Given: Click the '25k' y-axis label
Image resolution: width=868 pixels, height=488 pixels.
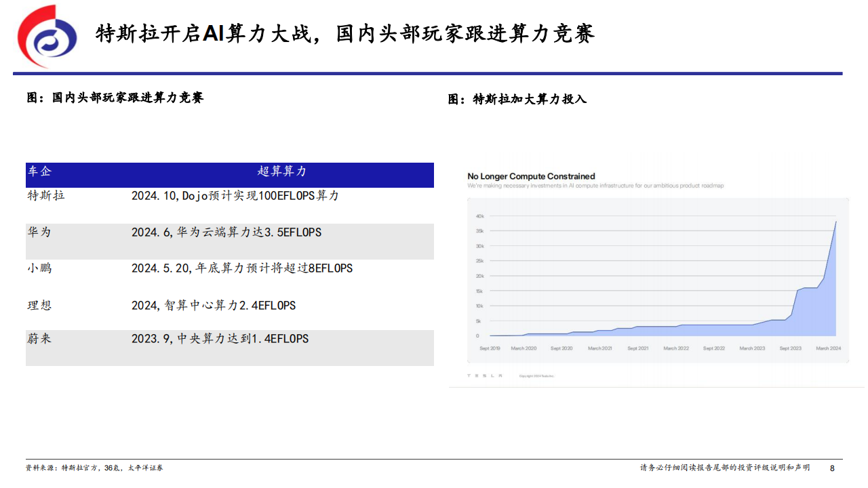Looking at the screenshot, I should (479, 261).
